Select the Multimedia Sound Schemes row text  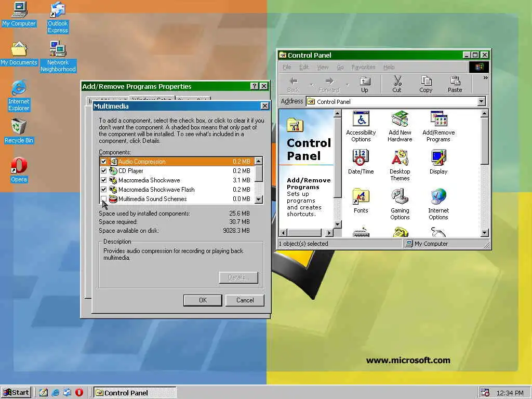tap(152, 199)
